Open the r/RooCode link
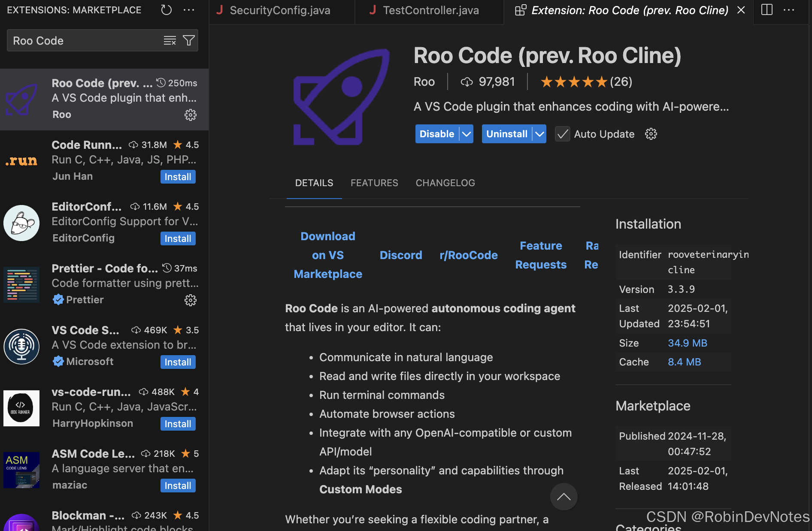The height and width of the screenshot is (531, 812). (x=469, y=255)
